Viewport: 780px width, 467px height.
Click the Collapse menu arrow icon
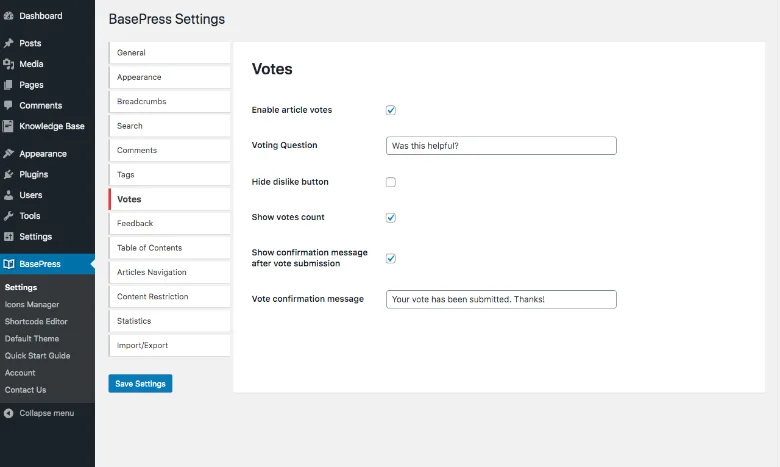tap(8, 413)
